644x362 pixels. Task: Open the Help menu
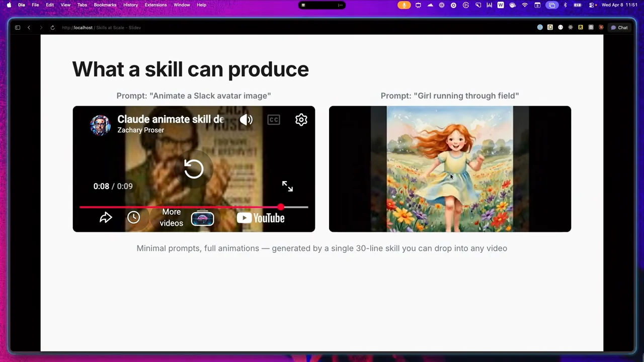pyautogui.click(x=201, y=5)
